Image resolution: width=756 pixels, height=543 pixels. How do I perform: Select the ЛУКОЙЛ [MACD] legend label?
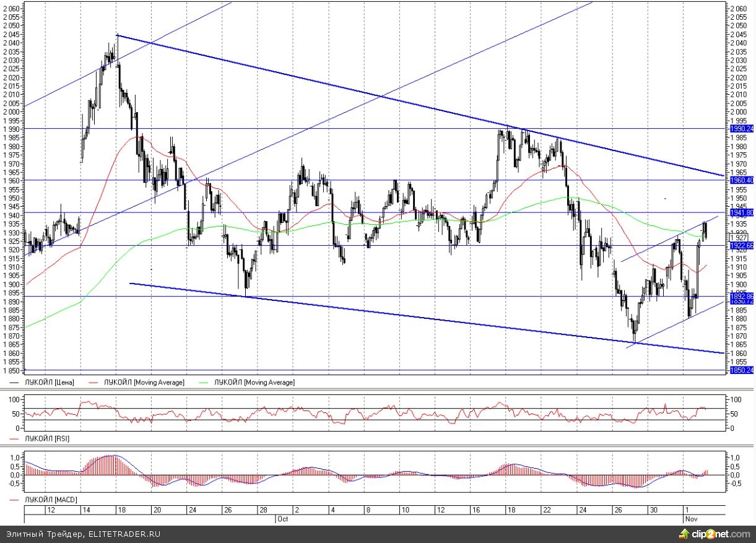[50, 499]
